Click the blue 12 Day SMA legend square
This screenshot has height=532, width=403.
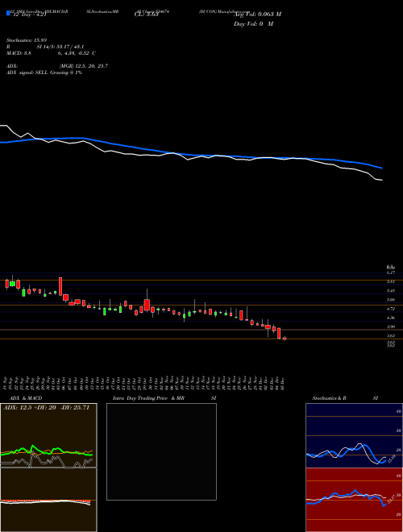pos(9,13)
